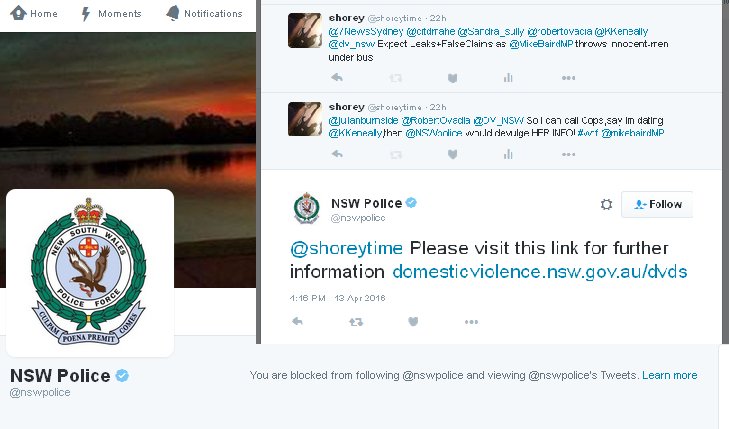Open more options on shorey's julianburnside tweet

[x=568, y=154]
